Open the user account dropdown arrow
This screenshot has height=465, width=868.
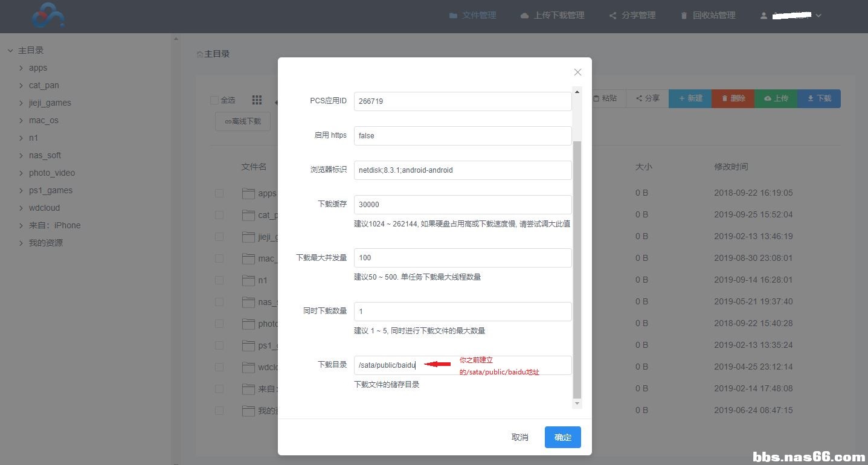coord(818,16)
